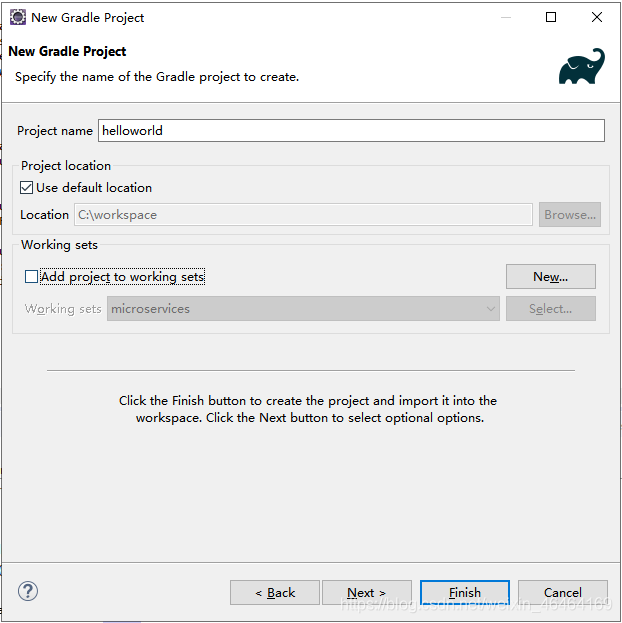The width and height of the screenshot is (622, 623).
Task: Open the help question mark icon
Action: (x=28, y=591)
